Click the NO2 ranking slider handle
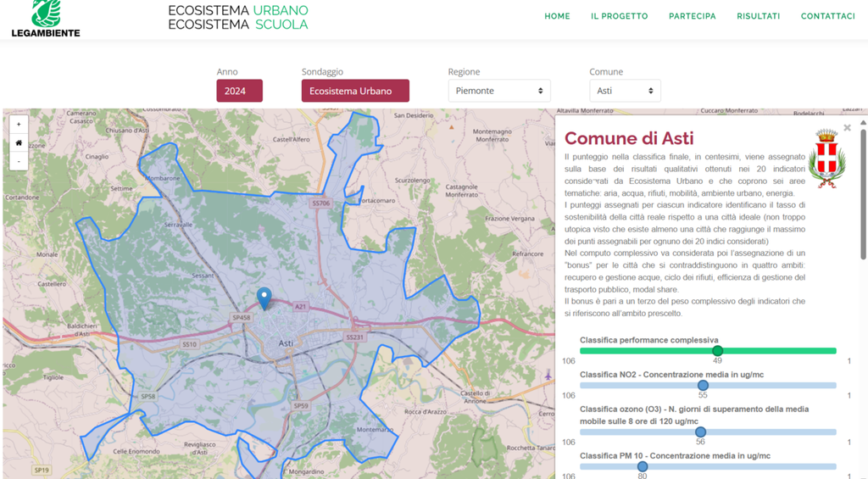Screen dimensions: 868x479 (x=703, y=386)
